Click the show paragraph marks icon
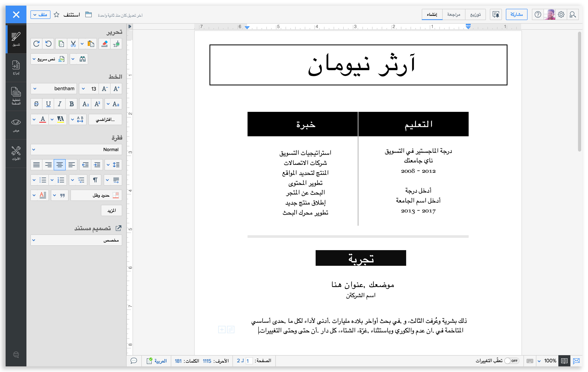The height and width of the screenshot is (372, 588). tap(95, 180)
